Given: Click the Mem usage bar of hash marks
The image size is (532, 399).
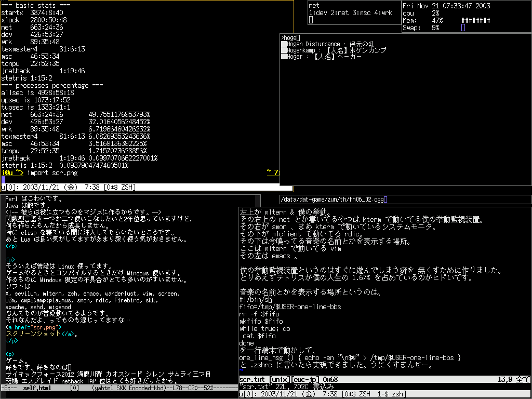Looking at the screenshot, I should [x=476, y=20].
